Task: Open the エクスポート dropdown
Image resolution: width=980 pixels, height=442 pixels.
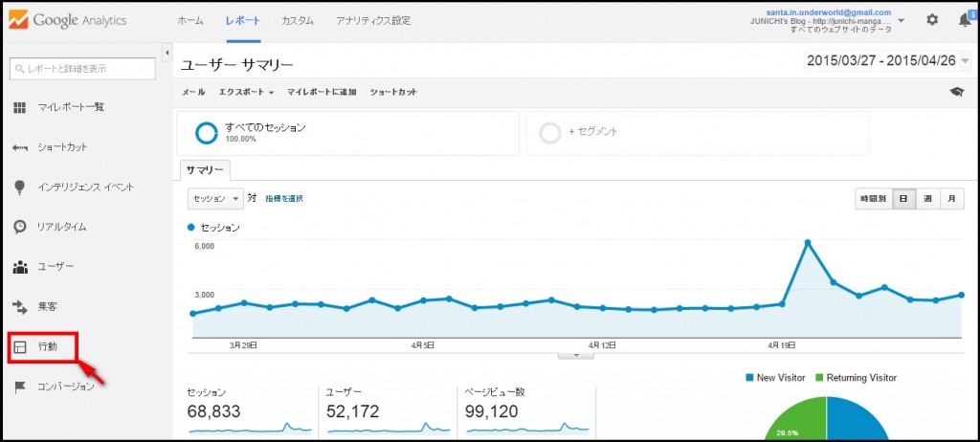Action: (246, 92)
